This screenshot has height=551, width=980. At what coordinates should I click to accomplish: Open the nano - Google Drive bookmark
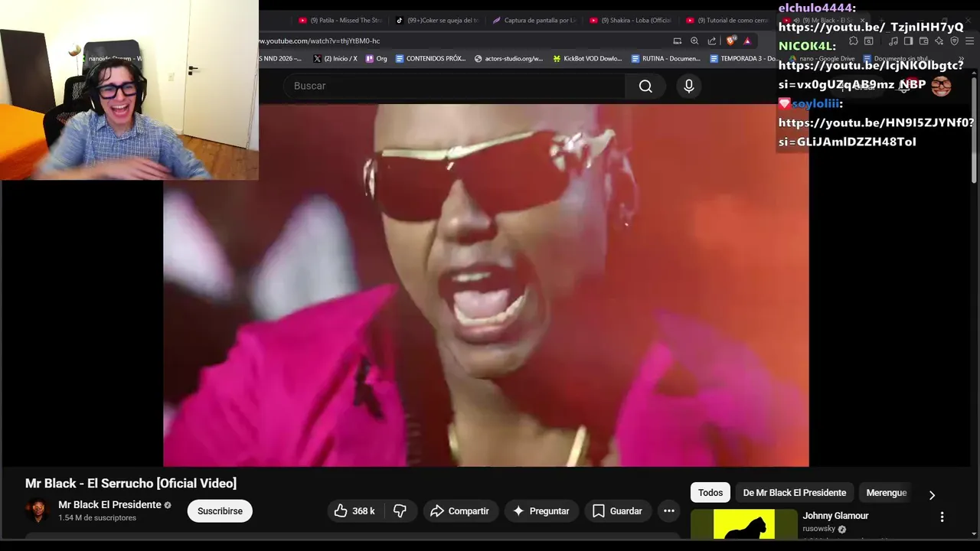pyautogui.click(x=823, y=58)
